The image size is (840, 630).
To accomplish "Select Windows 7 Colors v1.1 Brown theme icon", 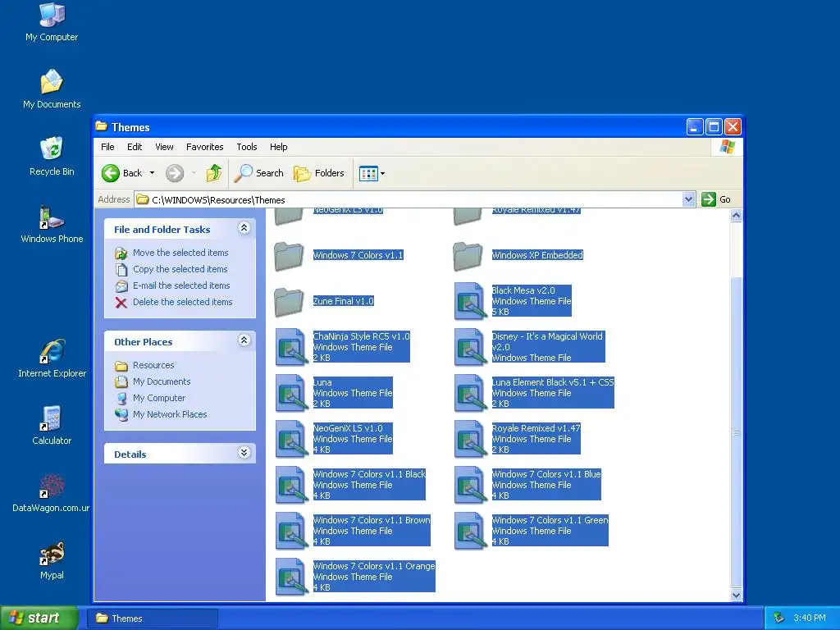I will tap(291, 532).
